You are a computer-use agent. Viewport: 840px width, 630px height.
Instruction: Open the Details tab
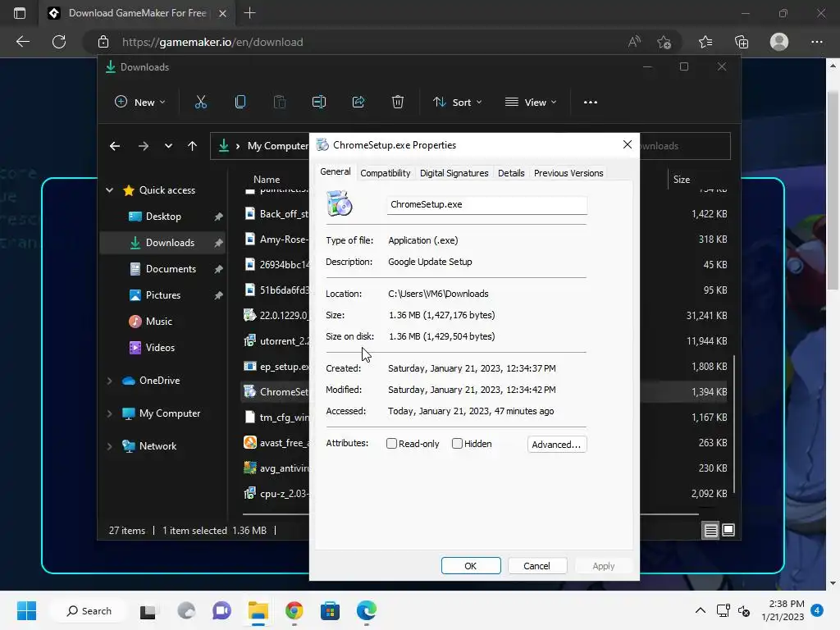pyautogui.click(x=511, y=173)
